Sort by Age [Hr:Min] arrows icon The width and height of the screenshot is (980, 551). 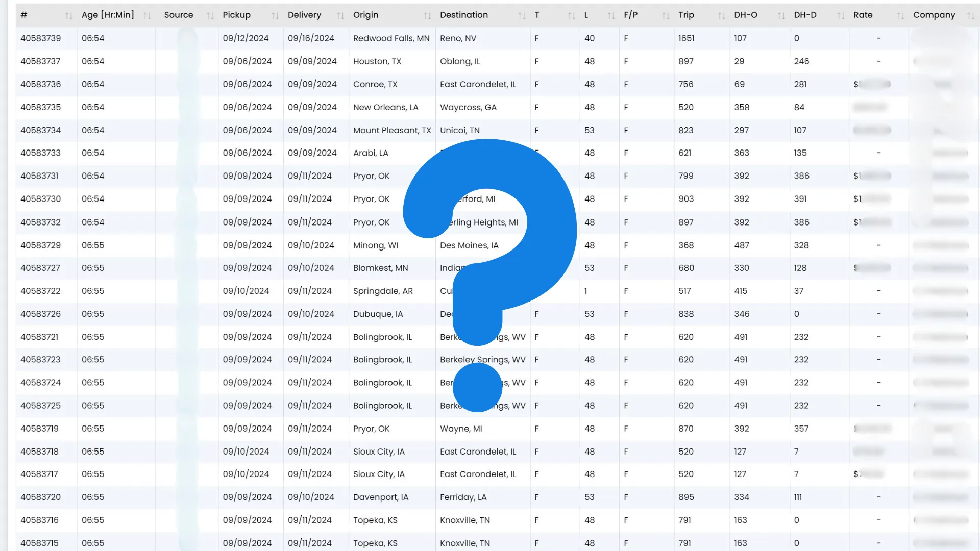click(x=147, y=16)
